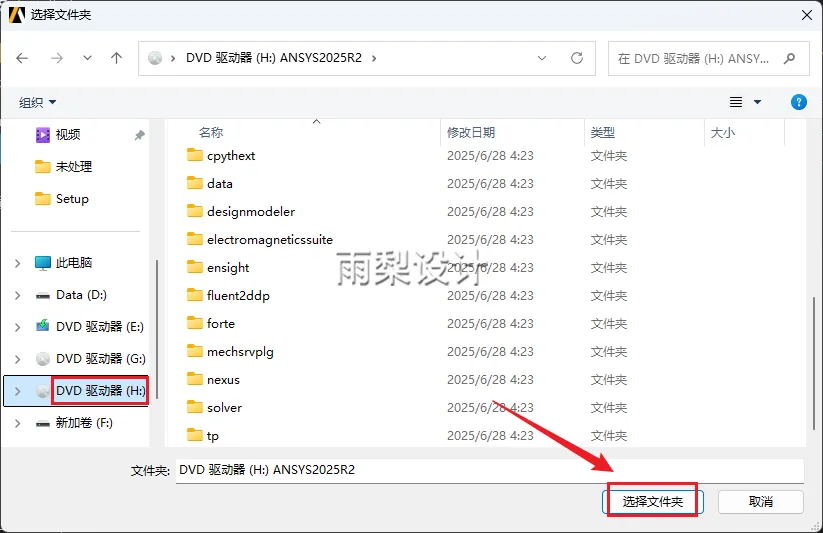Unpin 视频 using the pin icon
Image resolution: width=823 pixels, height=533 pixels.
139,135
